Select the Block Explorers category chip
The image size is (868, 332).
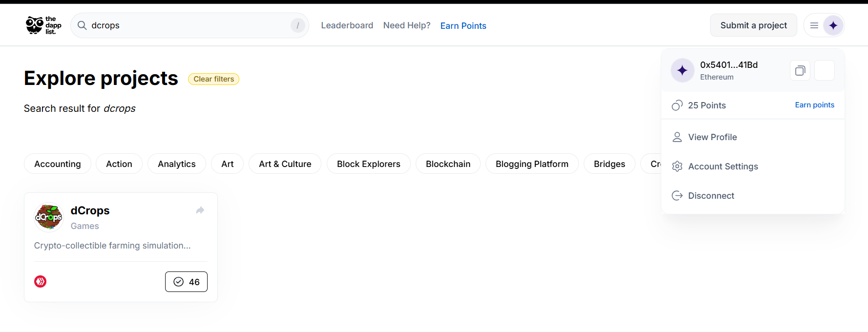(369, 164)
